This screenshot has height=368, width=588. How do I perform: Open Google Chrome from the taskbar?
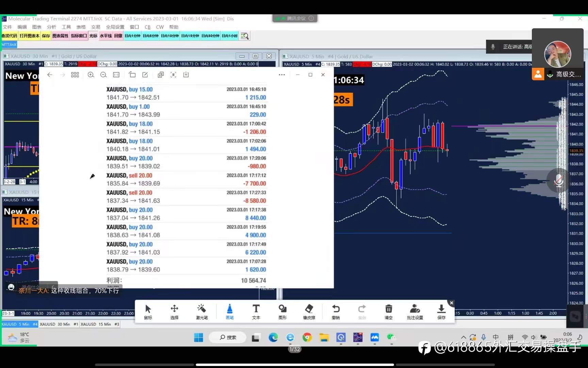[307, 337]
